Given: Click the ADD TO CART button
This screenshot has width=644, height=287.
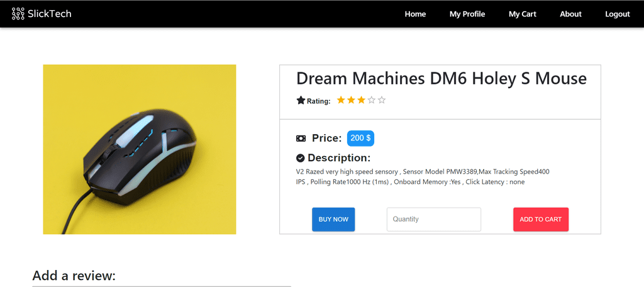Looking at the screenshot, I should [540, 219].
